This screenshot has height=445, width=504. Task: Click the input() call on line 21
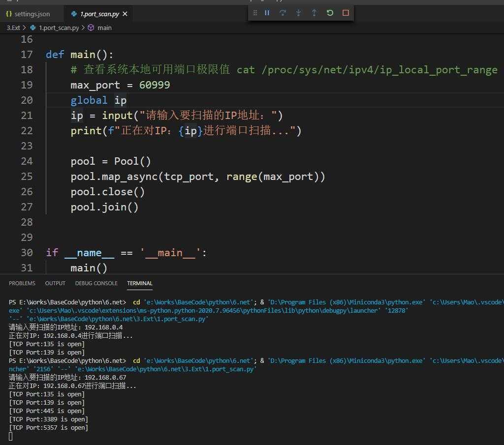point(192,116)
